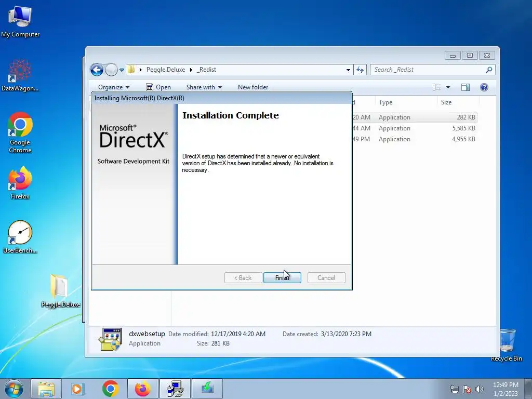The height and width of the screenshot is (399, 532).
Task: Select the Firefox desktop shortcut
Action: pyautogui.click(x=20, y=182)
